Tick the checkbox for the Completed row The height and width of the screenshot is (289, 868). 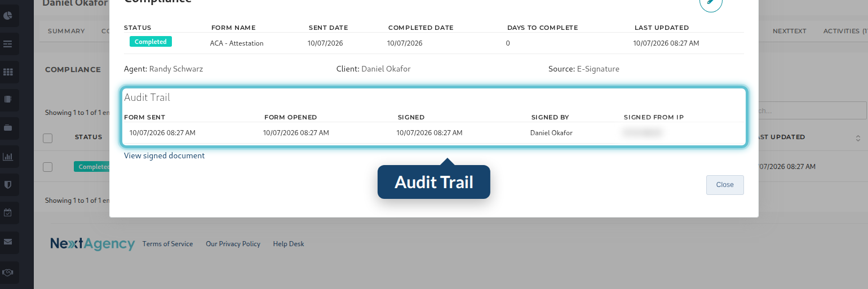tap(48, 167)
